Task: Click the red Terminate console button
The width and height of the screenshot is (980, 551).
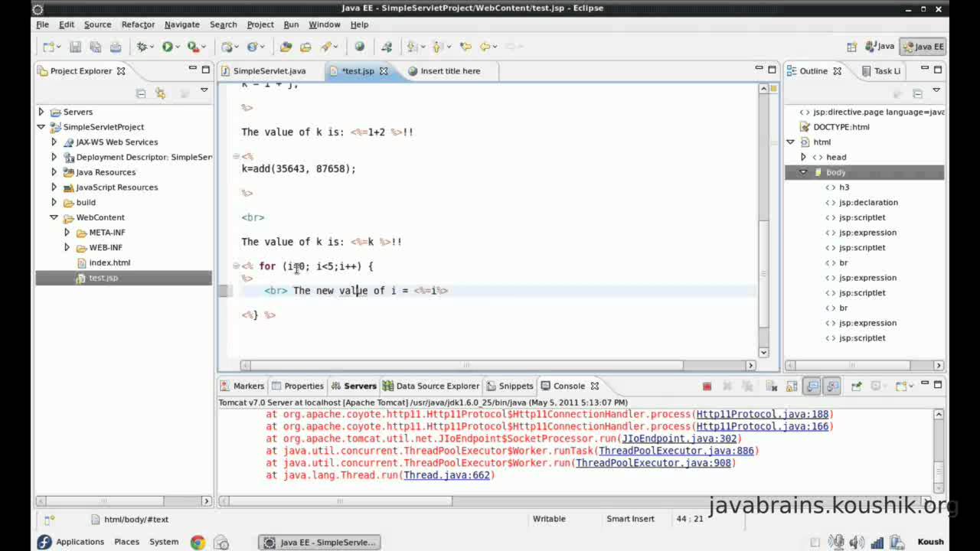Action: 707,386
